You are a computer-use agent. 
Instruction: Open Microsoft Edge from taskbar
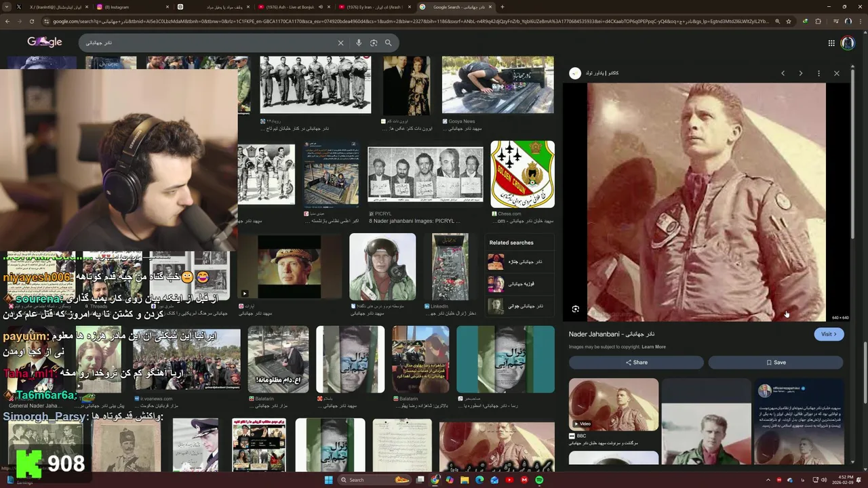pyautogui.click(x=479, y=480)
